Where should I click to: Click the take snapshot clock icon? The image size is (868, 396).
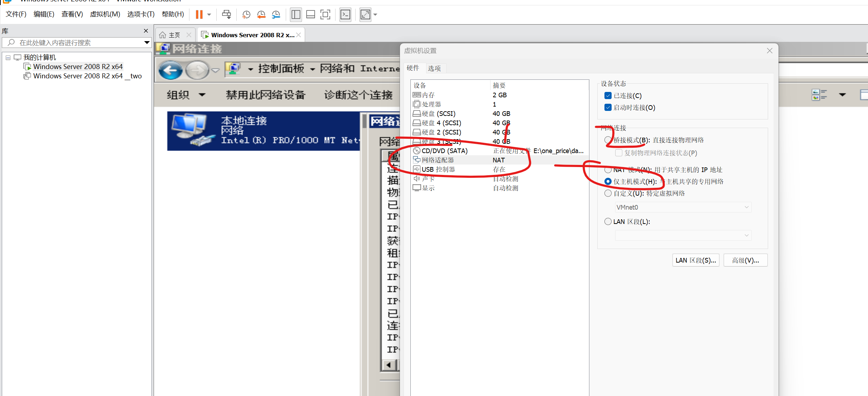246,15
